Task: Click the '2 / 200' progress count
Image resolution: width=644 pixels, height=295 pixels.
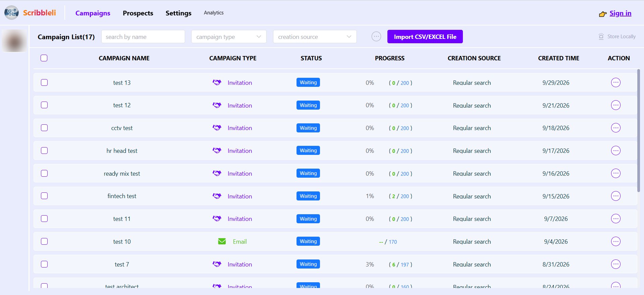Action: (x=400, y=196)
